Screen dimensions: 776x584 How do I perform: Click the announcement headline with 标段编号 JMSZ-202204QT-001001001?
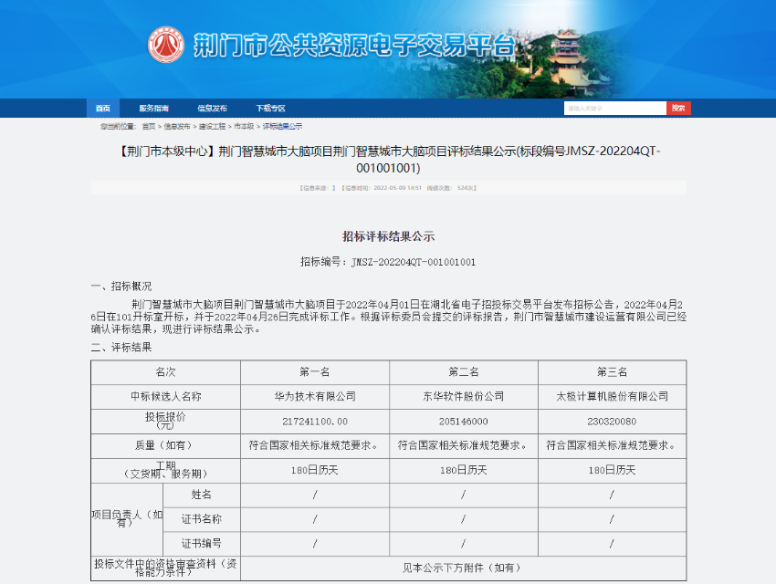tap(388, 160)
